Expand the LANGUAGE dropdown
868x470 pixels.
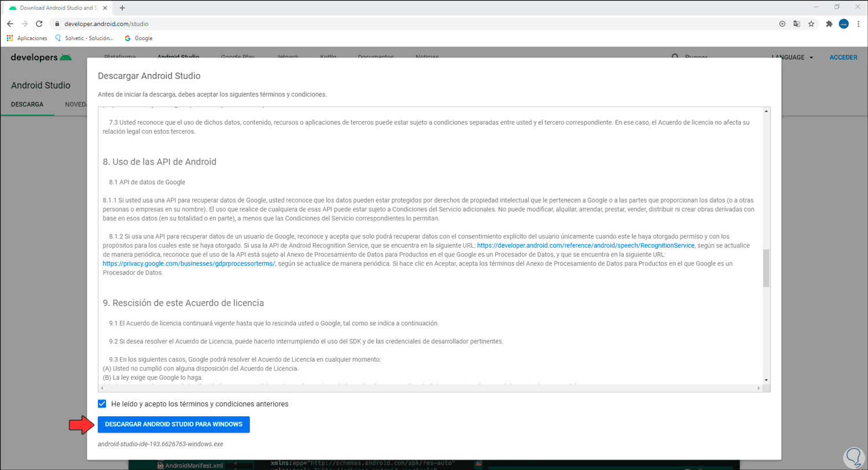[793, 57]
